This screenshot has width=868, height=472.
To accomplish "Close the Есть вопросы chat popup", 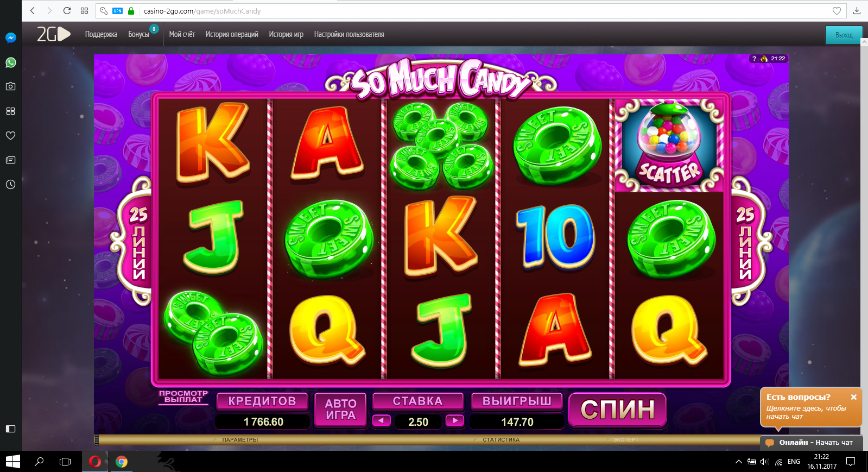I will click(x=853, y=397).
